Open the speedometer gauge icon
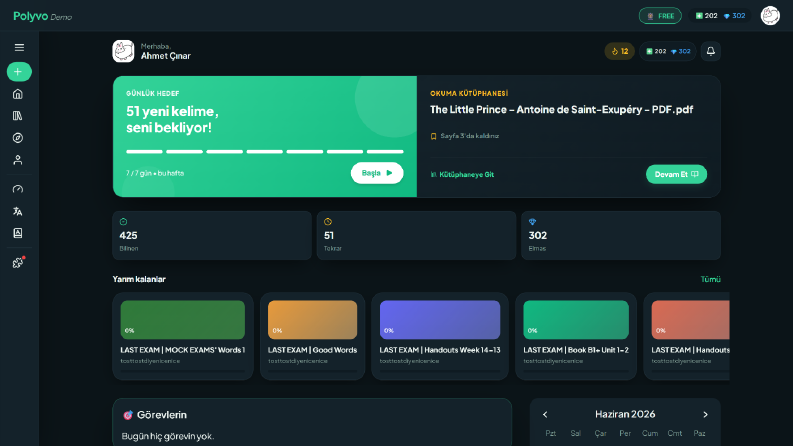 [18, 189]
